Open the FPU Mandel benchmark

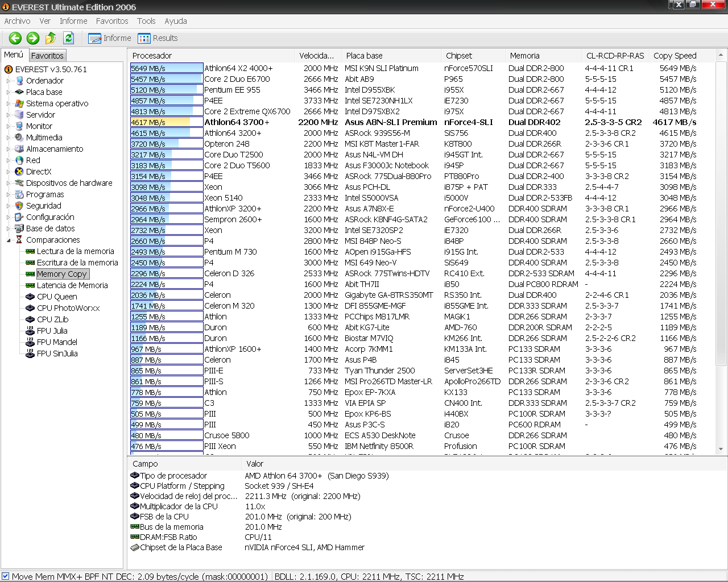tap(57, 342)
